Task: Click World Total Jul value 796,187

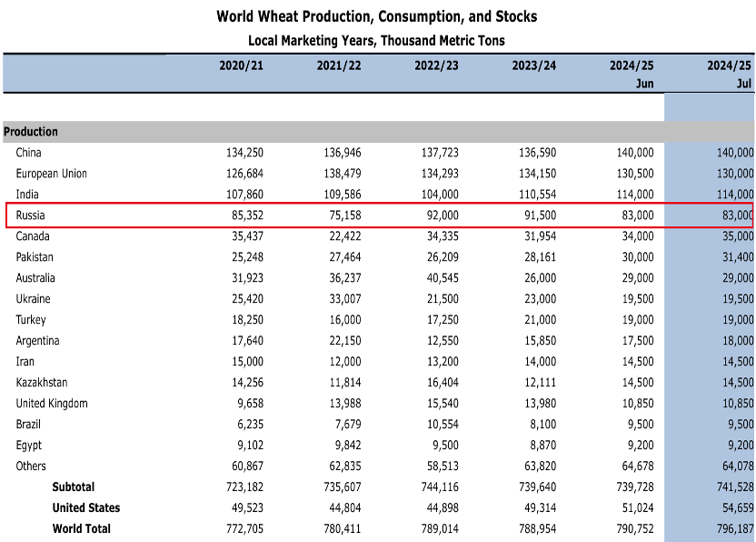Action: pyautogui.click(x=735, y=529)
